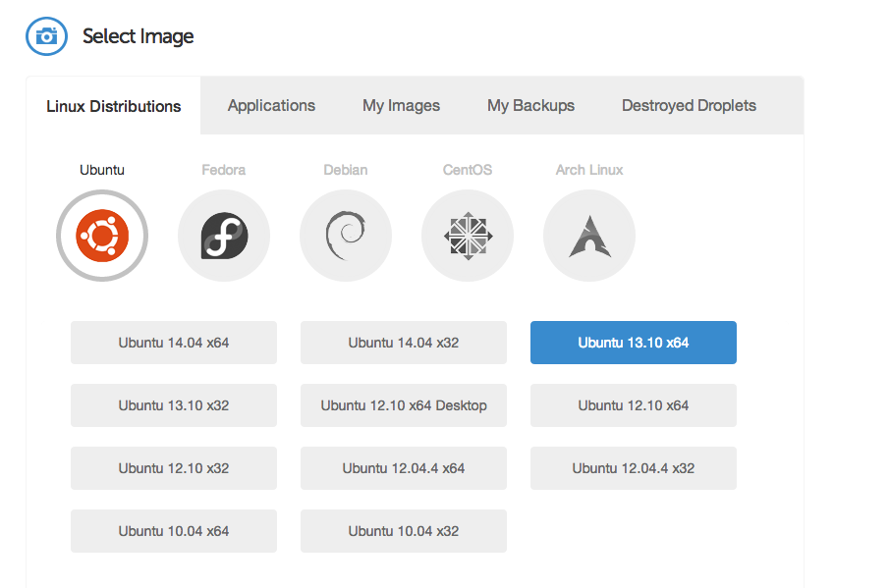Select Ubuntu 10.04 x32 image
The image size is (889, 588).
pyautogui.click(x=404, y=531)
